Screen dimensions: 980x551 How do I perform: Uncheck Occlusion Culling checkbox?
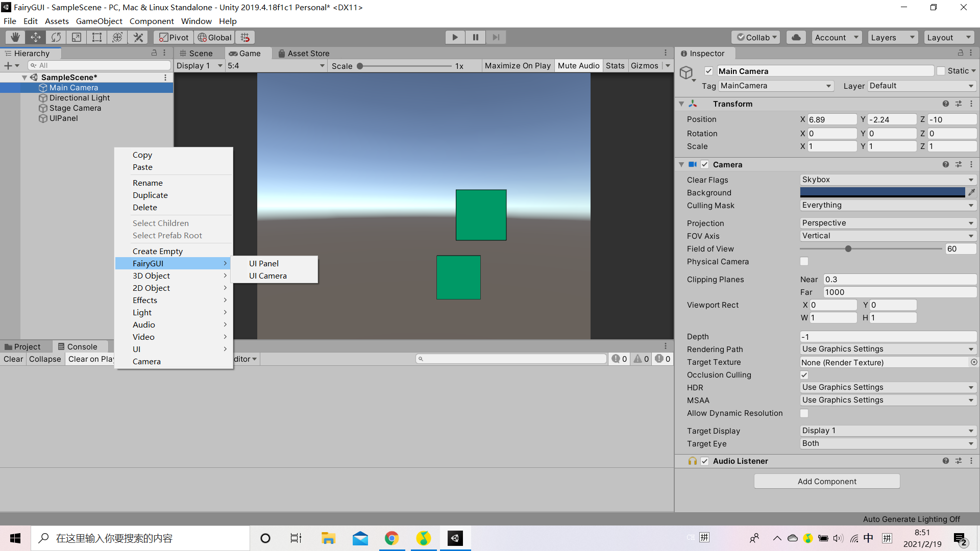tap(804, 374)
